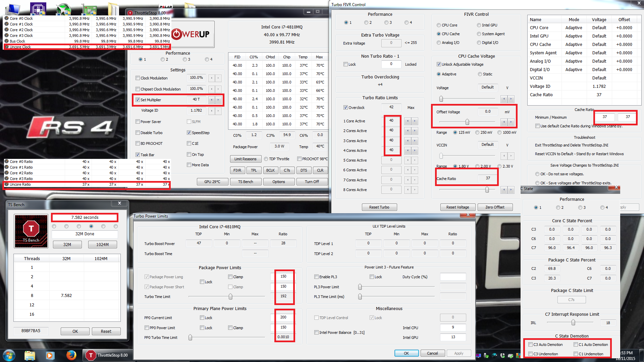Select the 250 mV offset range radio
This screenshot has width=644, height=362.
477,132
